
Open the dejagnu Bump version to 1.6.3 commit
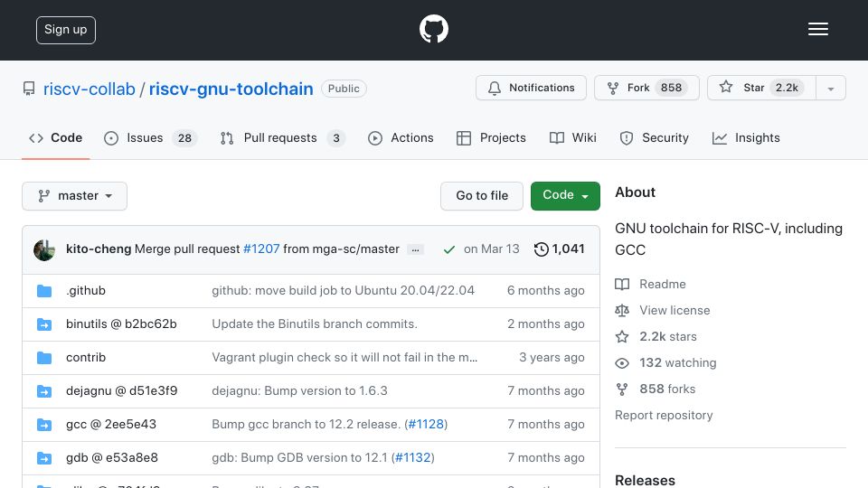point(299,390)
